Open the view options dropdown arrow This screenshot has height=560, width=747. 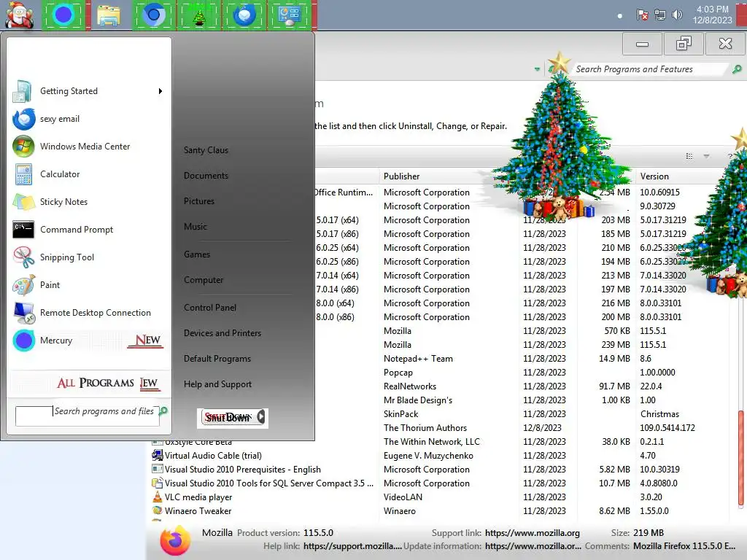pos(706,156)
